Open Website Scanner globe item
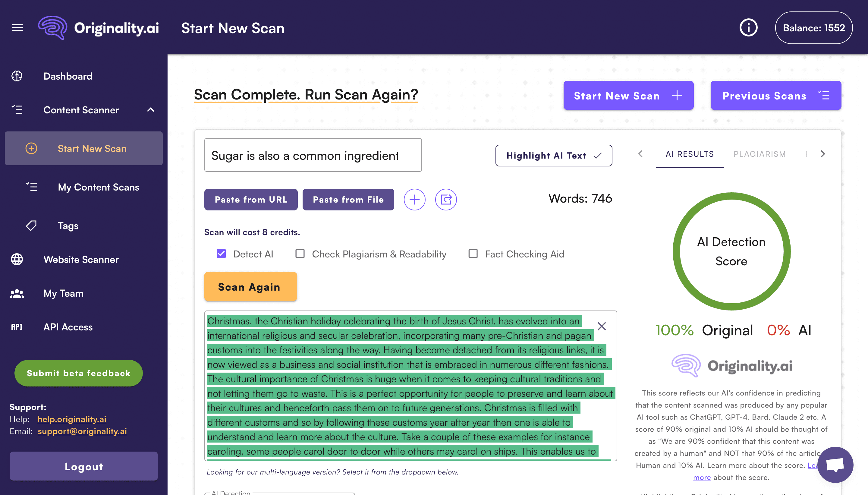The image size is (868, 495). [81, 259]
